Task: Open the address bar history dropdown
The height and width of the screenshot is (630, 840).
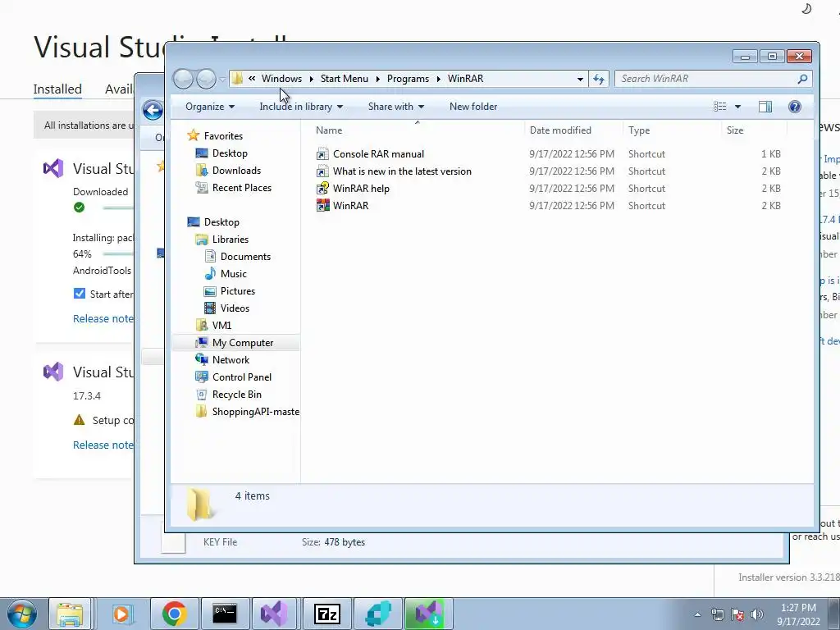Action: (x=580, y=79)
